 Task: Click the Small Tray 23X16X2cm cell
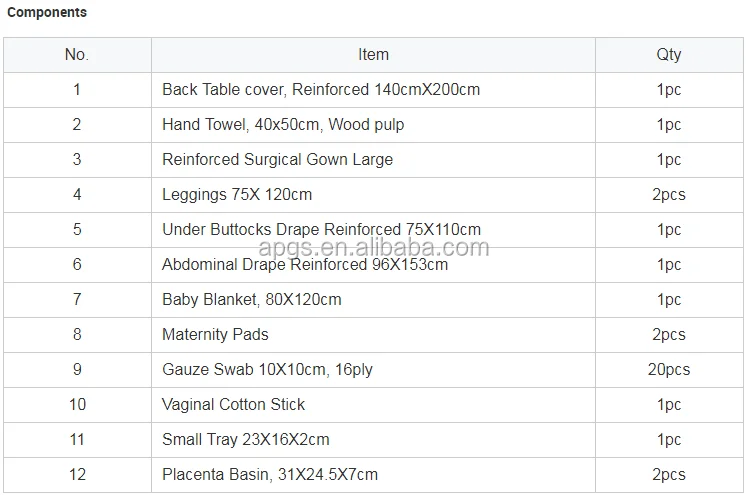point(245,440)
